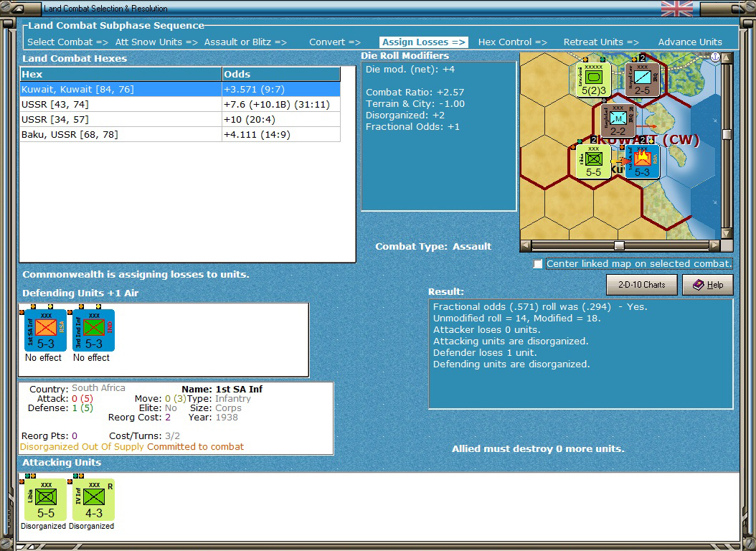Select the Convert subphase step
This screenshot has height=551, width=756.
click(335, 42)
